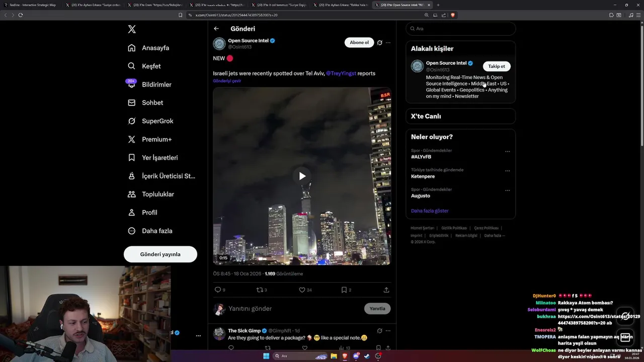Screen dimensions: 644x362
Task: Open a new browser tab
Action: click(438, 5)
